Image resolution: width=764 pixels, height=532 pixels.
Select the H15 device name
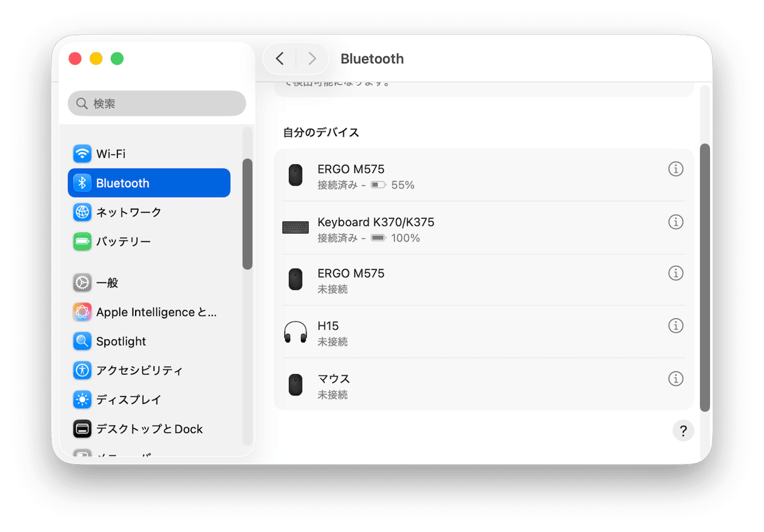[x=328, y=325]
